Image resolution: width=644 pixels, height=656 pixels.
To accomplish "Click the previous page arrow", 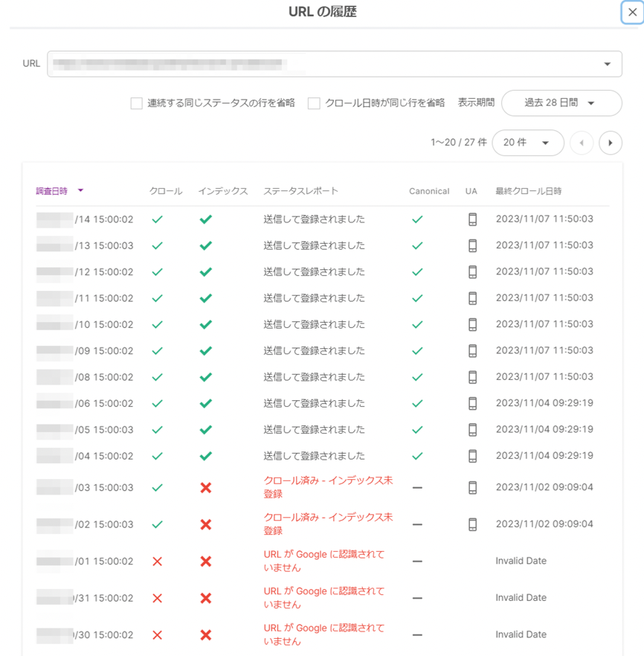I will pyautogui.click(x=582, y=142).
